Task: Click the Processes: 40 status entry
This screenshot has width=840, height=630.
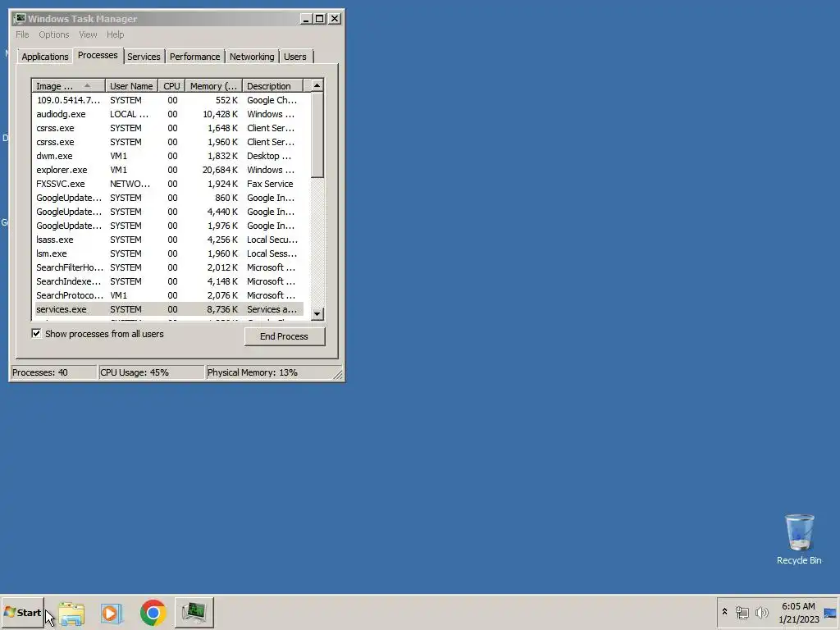Action: tap(53, 372)
